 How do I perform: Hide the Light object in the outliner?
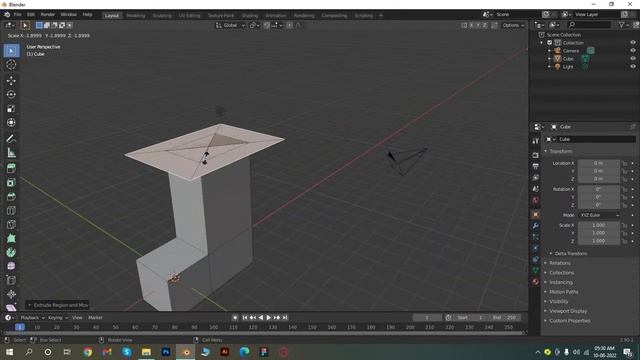[633, 67]
